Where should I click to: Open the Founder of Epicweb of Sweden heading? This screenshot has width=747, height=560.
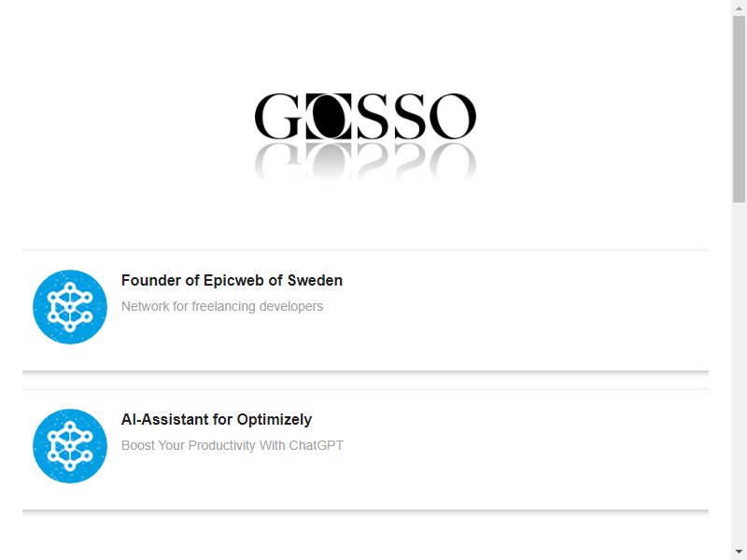(x=232, y=281)
